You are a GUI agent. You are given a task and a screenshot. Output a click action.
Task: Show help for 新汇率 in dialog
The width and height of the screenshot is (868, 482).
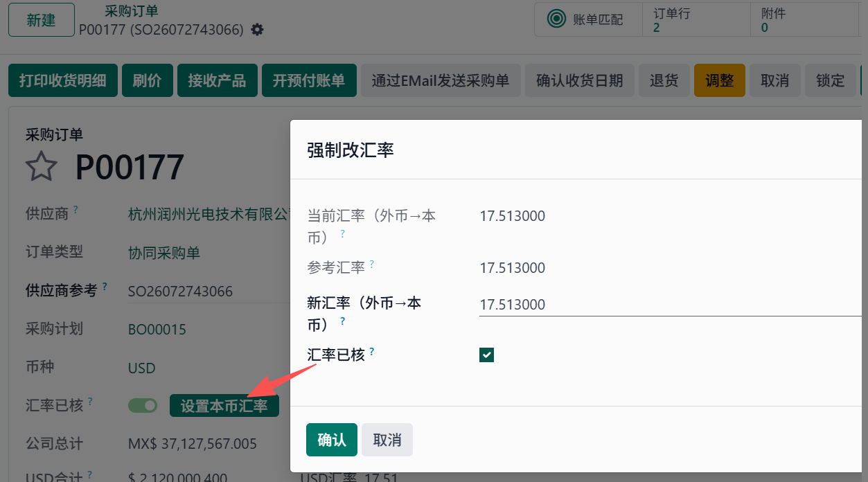342,322
